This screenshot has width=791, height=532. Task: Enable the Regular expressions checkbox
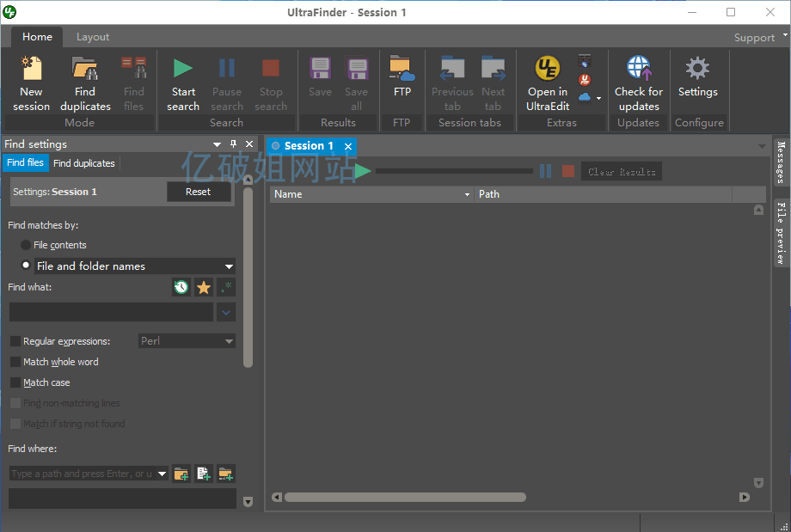pos(15,341)
